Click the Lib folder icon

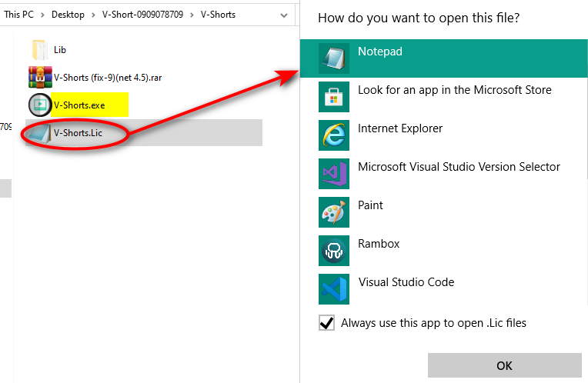[x=40, y=50]
